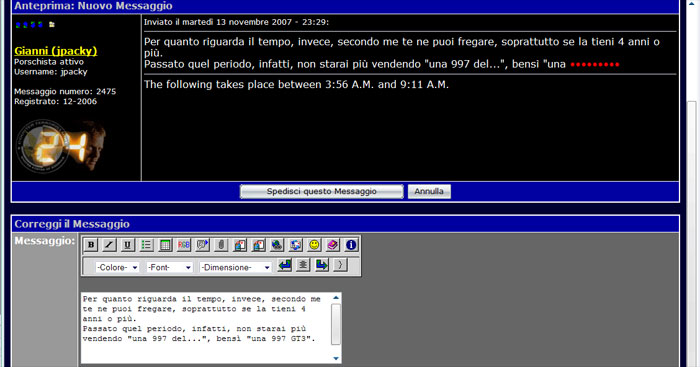Viewport: 700px width, 367px height.
Task: Open the Font dropdown
Action: [x=169, y=267]
